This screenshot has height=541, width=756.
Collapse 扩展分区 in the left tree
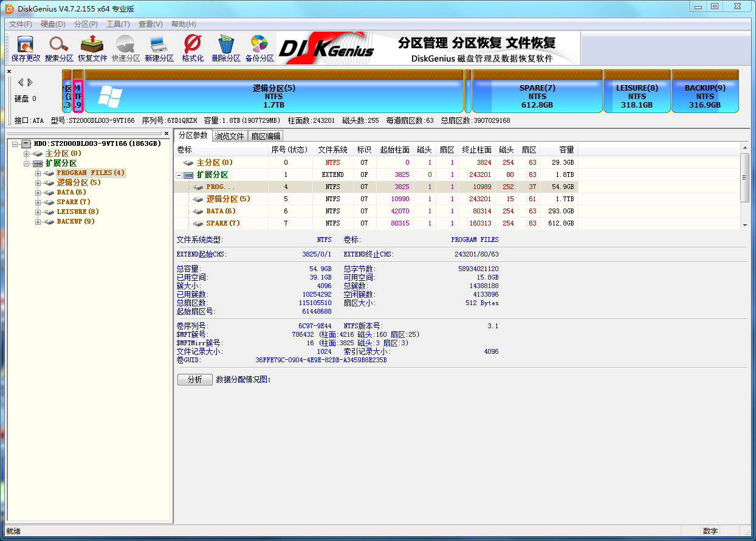click(26, 163)
